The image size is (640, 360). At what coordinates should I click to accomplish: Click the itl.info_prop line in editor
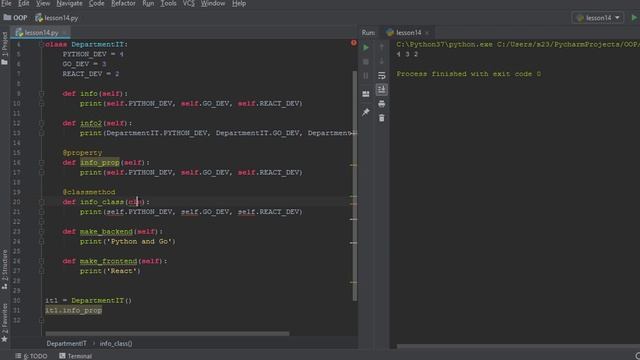73,310
